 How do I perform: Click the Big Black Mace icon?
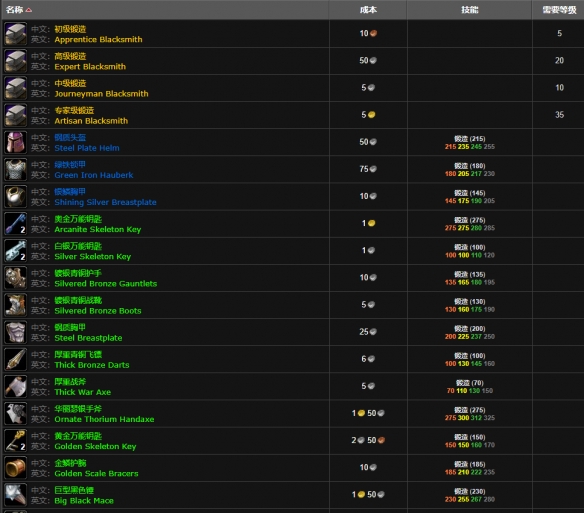pyautogui.click(x=16, y=495)
